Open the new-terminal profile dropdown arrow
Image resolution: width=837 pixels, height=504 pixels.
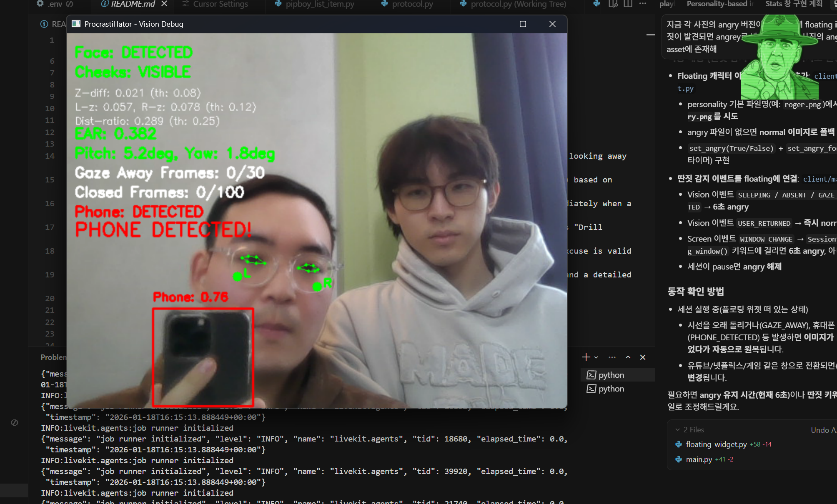596,357
